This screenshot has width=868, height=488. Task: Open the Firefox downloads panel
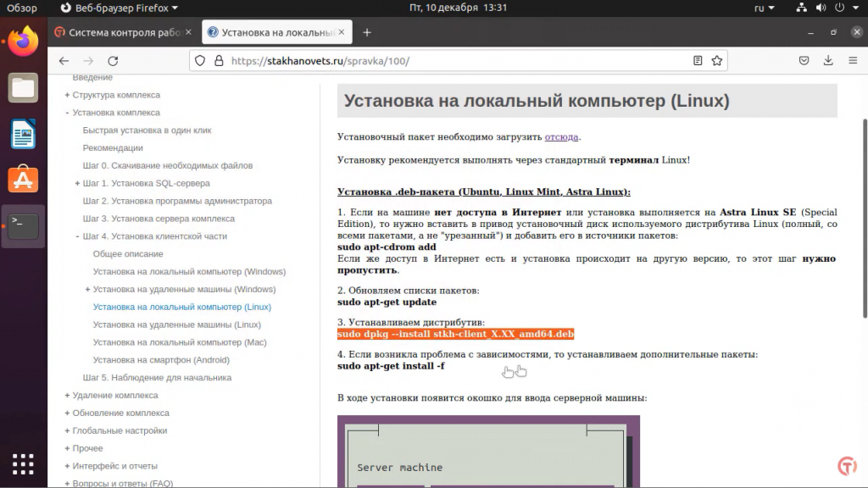(x=828, y=61)
